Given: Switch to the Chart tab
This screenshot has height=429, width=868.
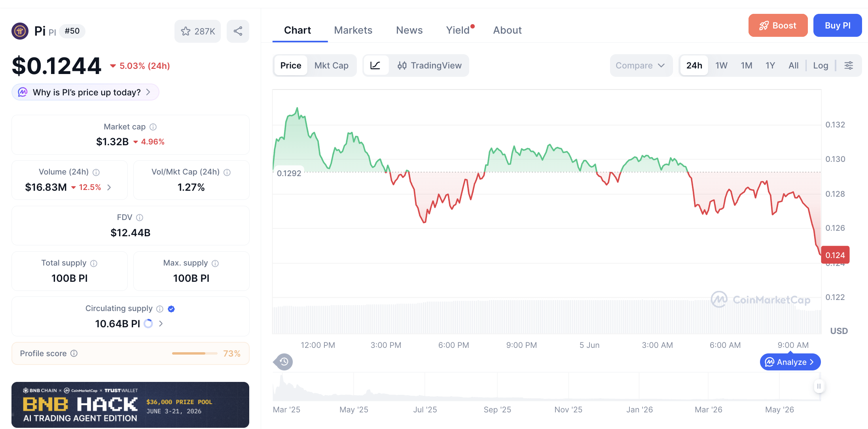Looking at the screenshot, I should (x=298, y=30).
